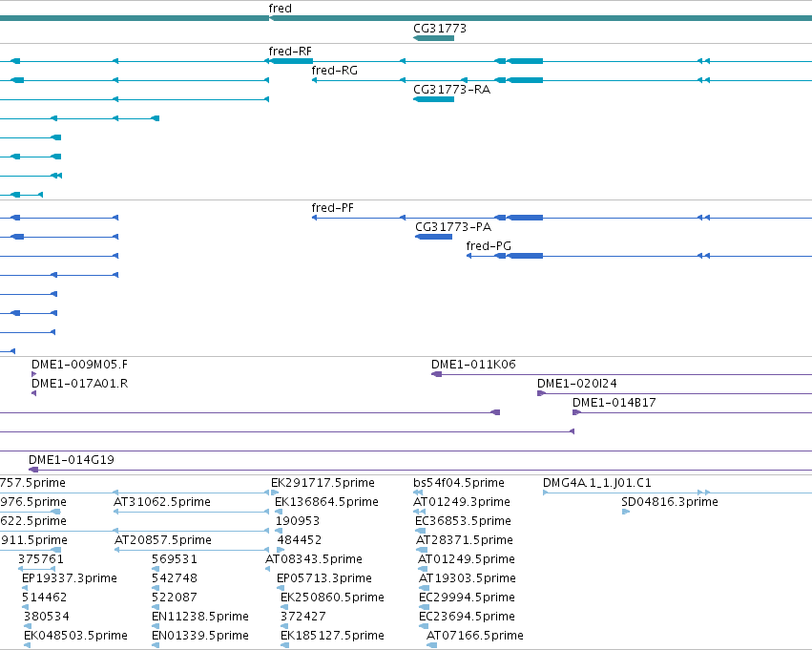This screenshot has height=650, width=812.
Task: Click DME1-014G19 start arrow marker
Action: pyautogui.click(x=33, y=470)
